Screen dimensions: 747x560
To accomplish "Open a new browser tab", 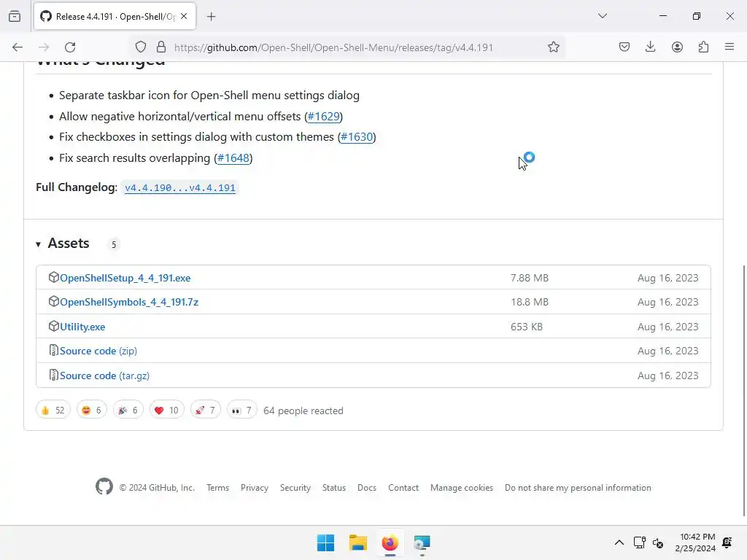I will pos(211,17).
